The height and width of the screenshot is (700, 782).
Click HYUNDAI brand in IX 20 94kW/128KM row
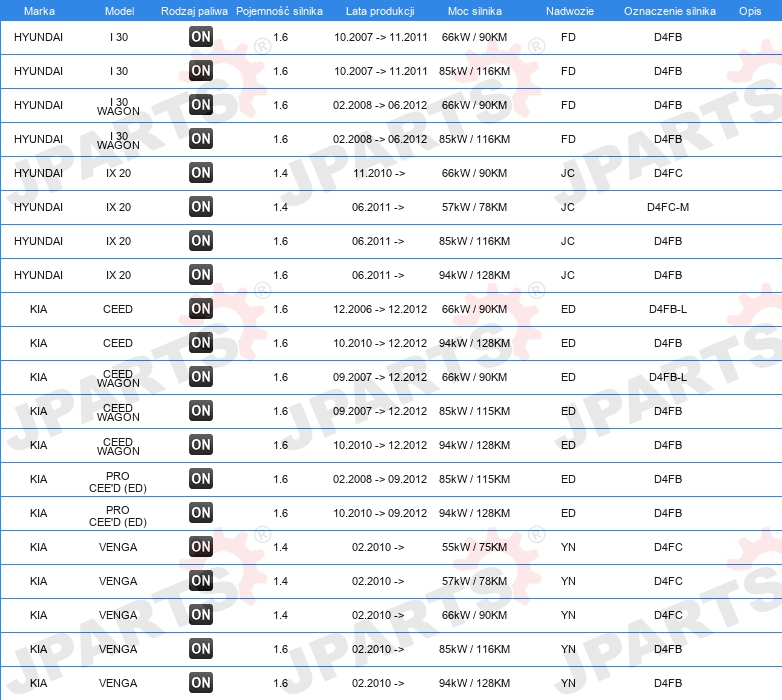(38, 275)
